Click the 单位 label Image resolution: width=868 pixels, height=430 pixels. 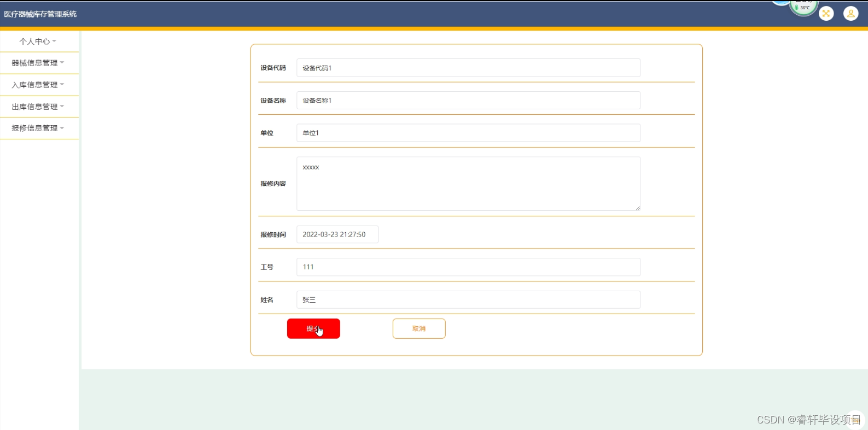click(267, 133)
